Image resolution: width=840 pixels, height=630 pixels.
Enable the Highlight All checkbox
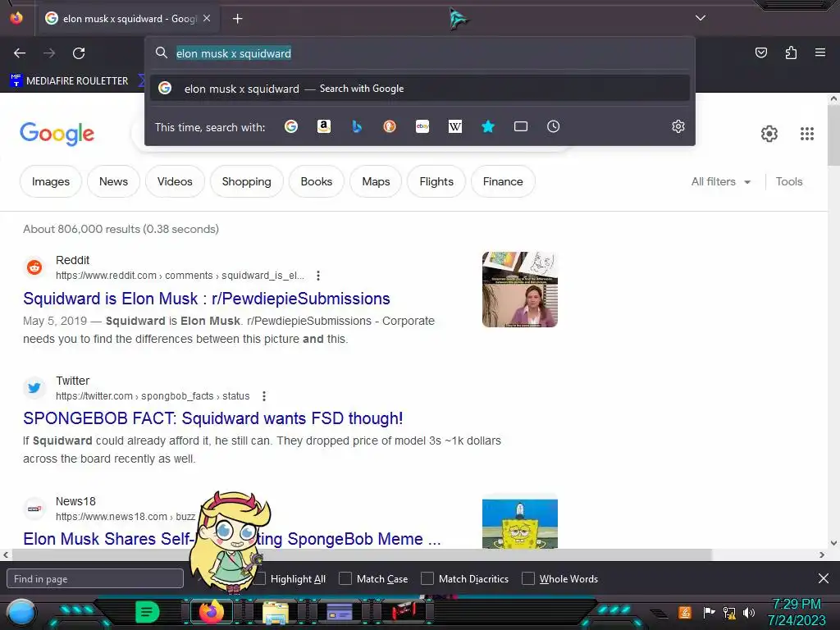click(x=260, y=578)
